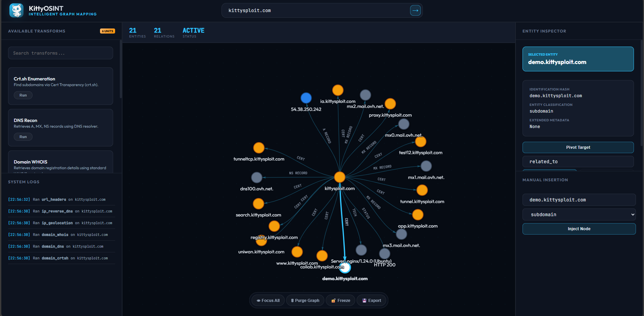Click the ACTIVE status indicator
The height and width of the screenshot is (316, 644).
(x=193, y=33)
